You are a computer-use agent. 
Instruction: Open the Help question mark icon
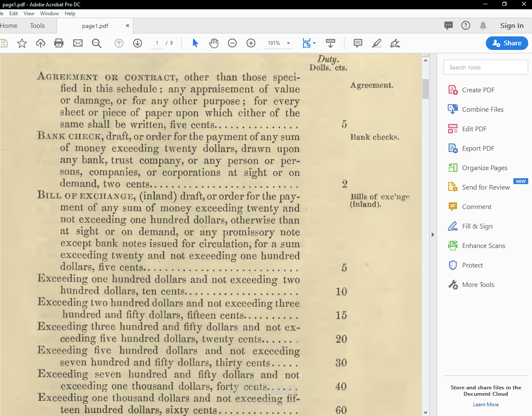(x=466, y=25)
